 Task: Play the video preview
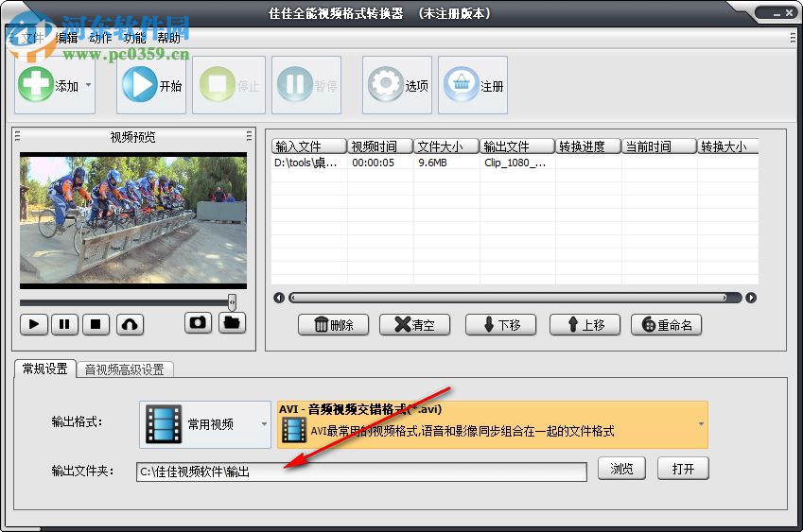34,324
